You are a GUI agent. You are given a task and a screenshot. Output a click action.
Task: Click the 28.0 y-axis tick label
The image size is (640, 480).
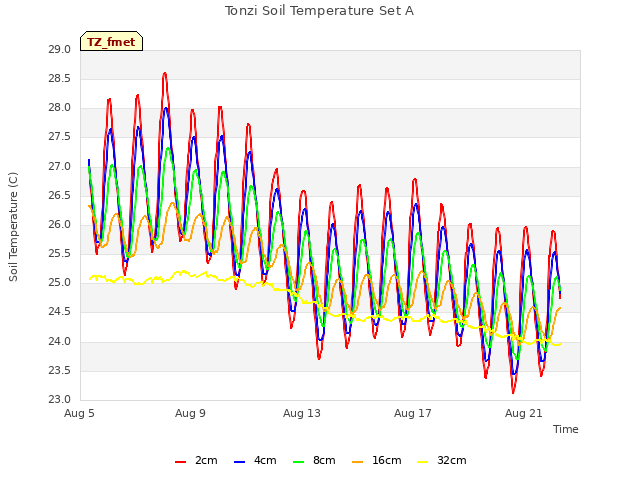pos(60,108)
